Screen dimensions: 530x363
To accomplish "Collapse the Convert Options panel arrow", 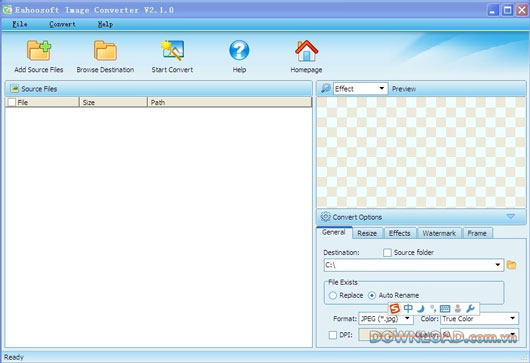I will click(x=510, y=216).
